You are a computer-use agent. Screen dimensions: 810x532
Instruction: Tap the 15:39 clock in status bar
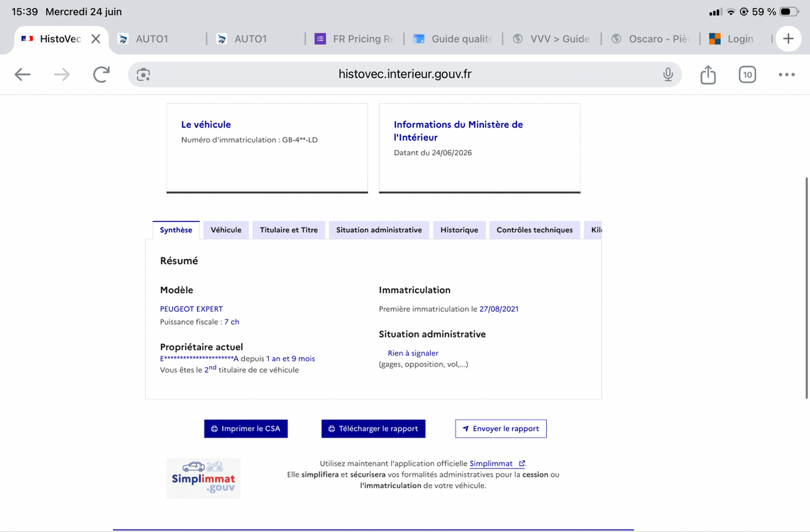coord(25,12)
